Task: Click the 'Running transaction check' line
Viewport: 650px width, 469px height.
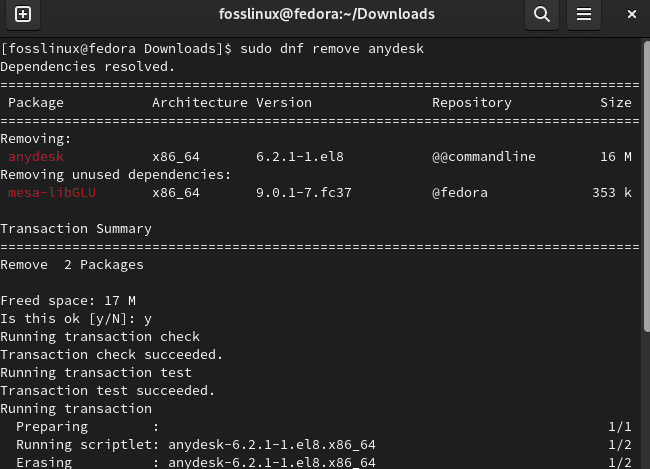Action: [100, 337]
